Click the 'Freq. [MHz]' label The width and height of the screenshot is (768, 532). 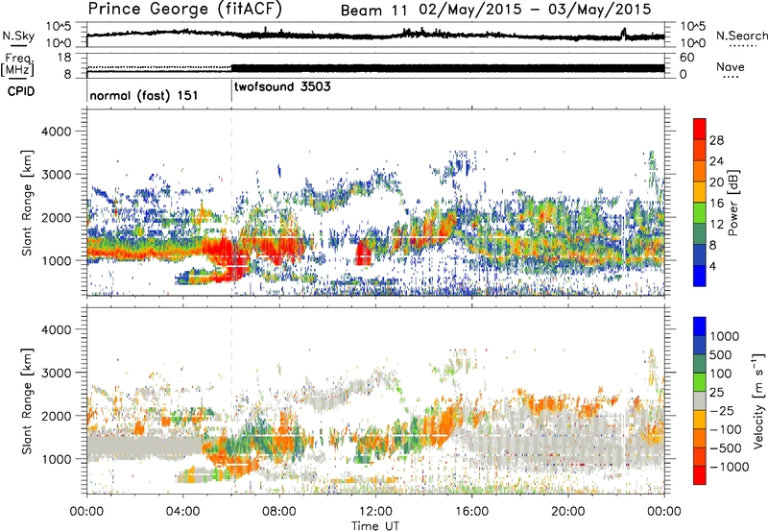[x=18, y=64]
